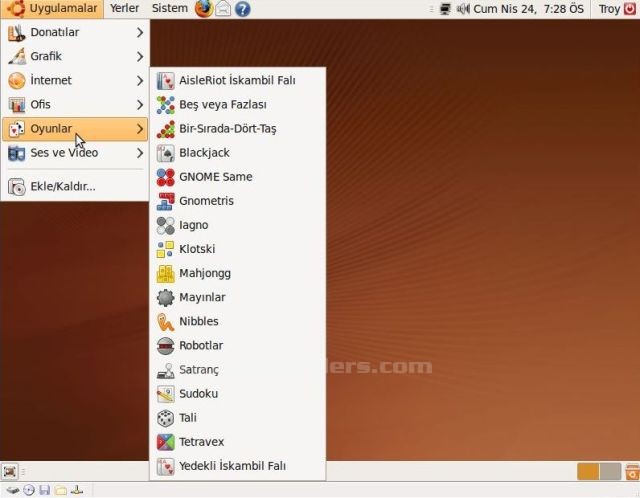Open AisleRiot İskambil Falı card game
Viewport: 640px width, 498px height.
(238, 81)
